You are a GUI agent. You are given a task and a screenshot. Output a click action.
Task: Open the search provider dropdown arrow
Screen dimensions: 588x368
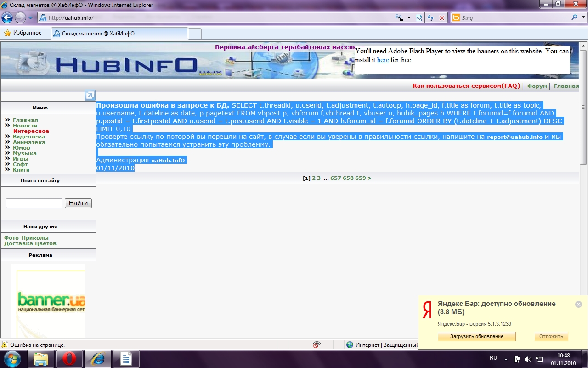pyautogui.click(x=582, y=18)
